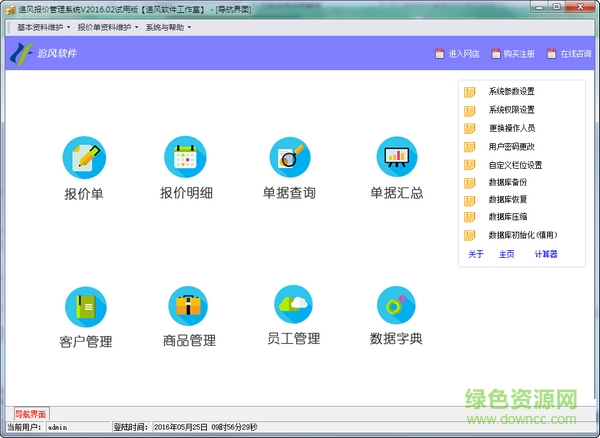The width and height of the screenshot is (600, 438).
Task: Open the 计算器 link
Action: point(546,254)
